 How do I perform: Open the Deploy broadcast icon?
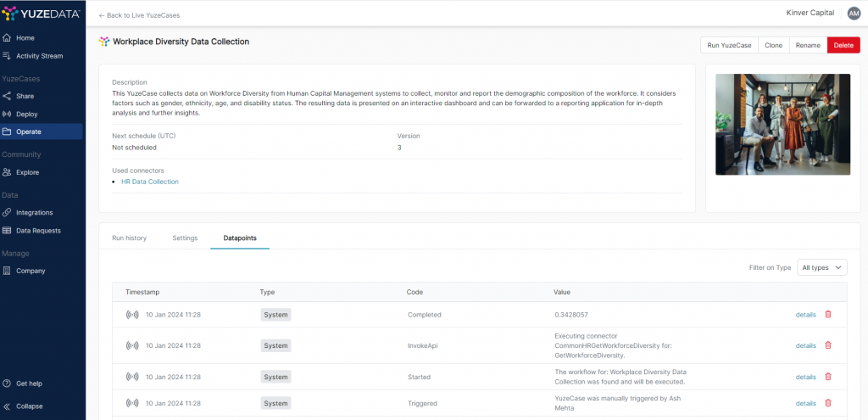point(7,115)
